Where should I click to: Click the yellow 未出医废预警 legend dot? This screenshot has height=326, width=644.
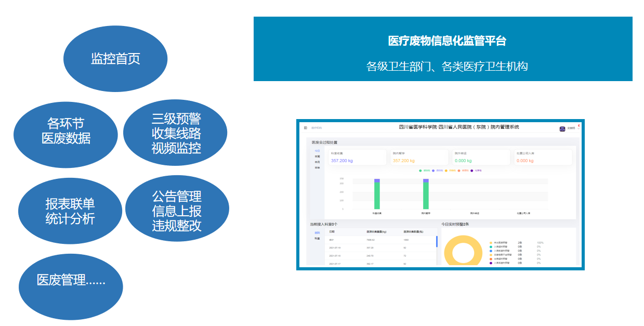coord(491,242)
